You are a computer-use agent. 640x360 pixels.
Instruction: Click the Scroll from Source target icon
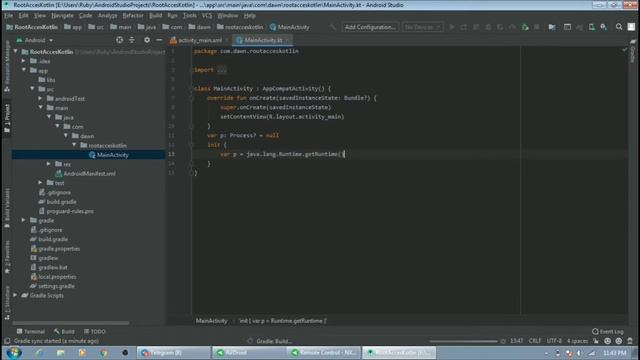[x=119, y=40]
